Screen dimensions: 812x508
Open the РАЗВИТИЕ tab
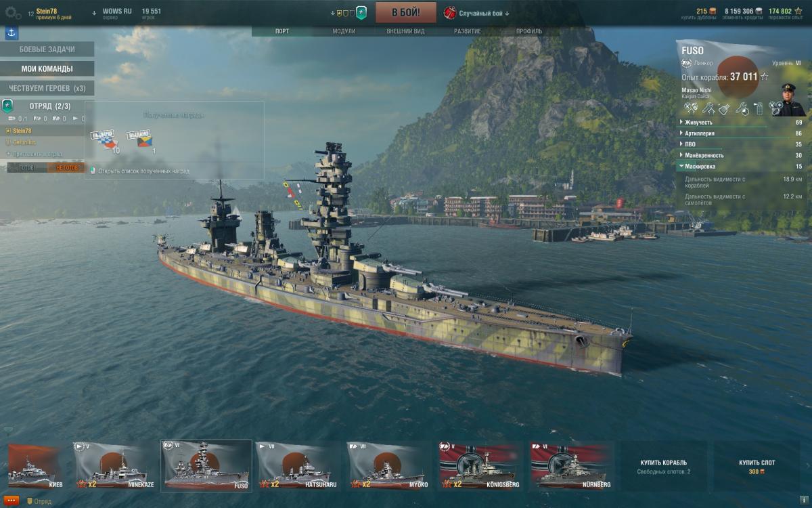click(468, 31)
